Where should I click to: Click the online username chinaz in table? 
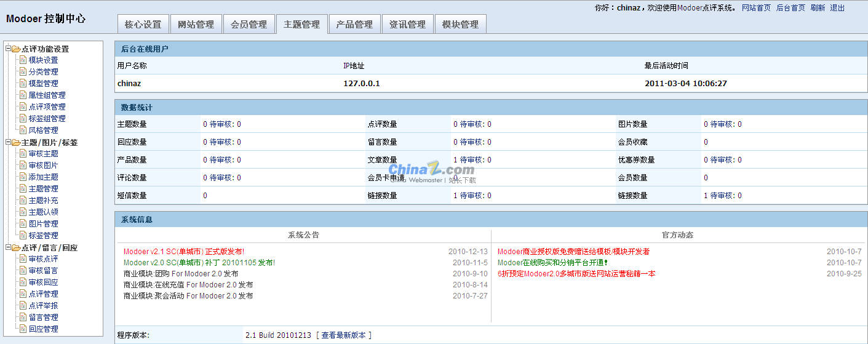pos(129,84)
